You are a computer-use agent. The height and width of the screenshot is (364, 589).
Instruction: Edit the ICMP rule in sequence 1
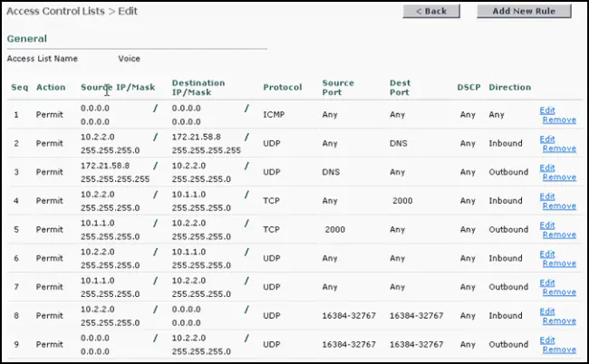point(547,110)
